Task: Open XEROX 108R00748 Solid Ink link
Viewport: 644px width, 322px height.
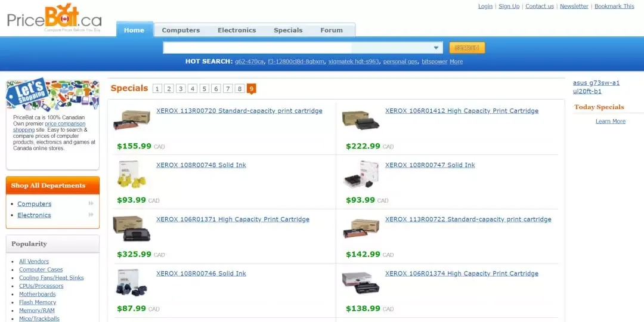Action: [201, 165]
